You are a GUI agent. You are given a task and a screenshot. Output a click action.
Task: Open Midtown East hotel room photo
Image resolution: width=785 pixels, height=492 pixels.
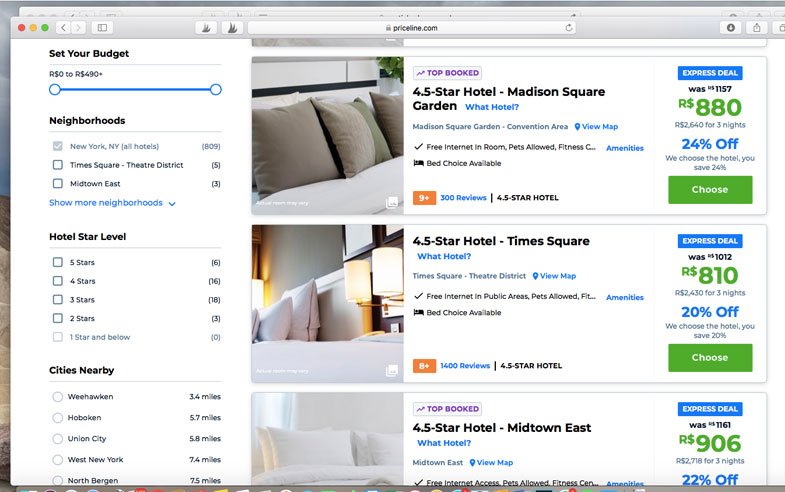pyautogui.click(x=327, y=439)
